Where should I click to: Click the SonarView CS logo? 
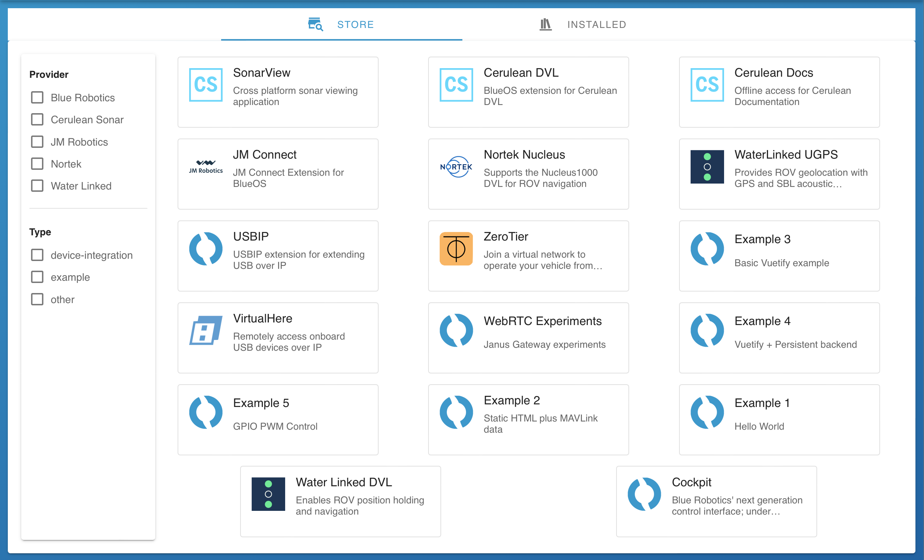(206, 85)
